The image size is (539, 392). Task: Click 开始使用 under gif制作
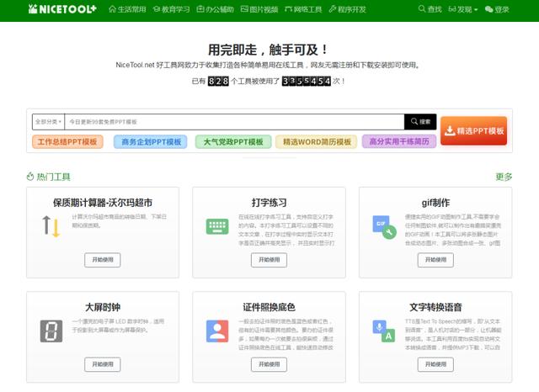[x=435, y=260]
